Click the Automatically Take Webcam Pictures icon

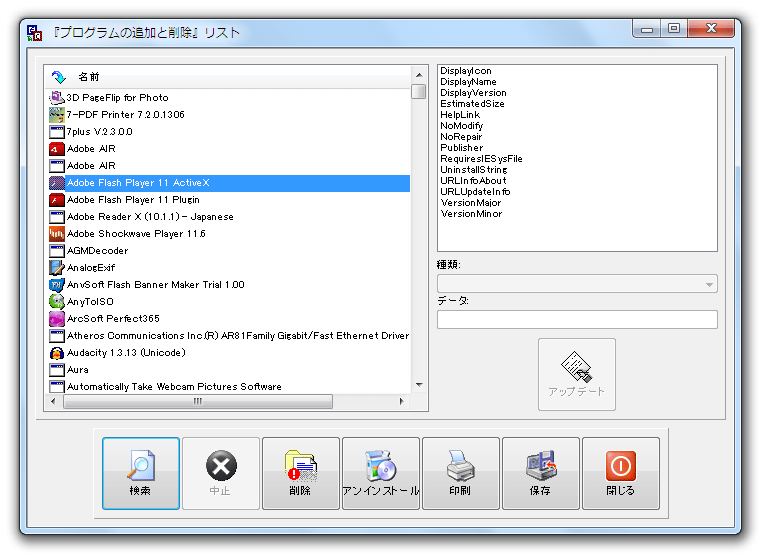point(57,386)
